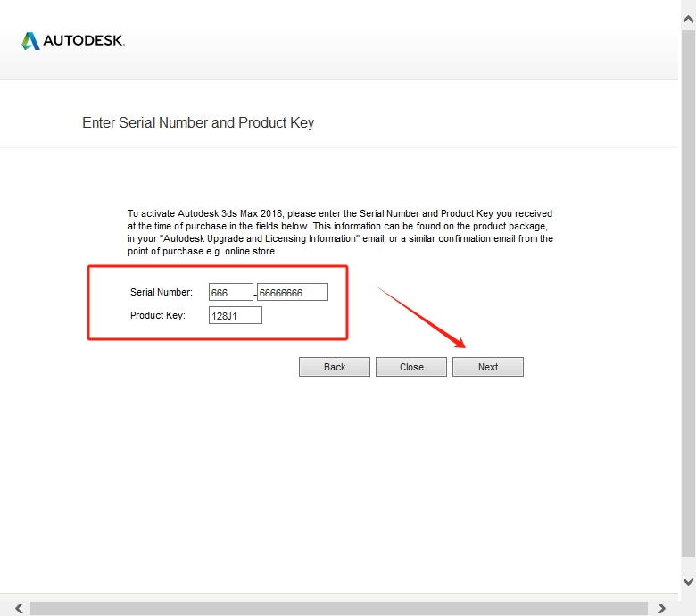Select the second Serial Number field with 66666666
The image size is (696, 616).
(293, 292)
